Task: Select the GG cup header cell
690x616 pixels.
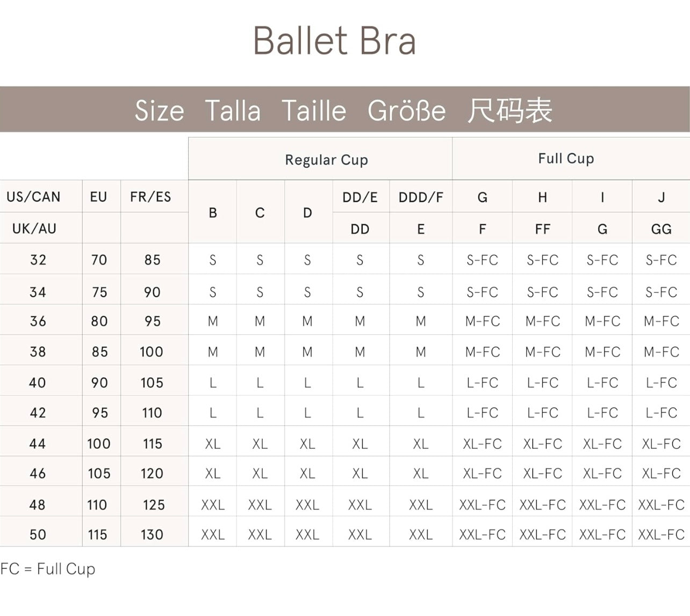Action: 661,229
